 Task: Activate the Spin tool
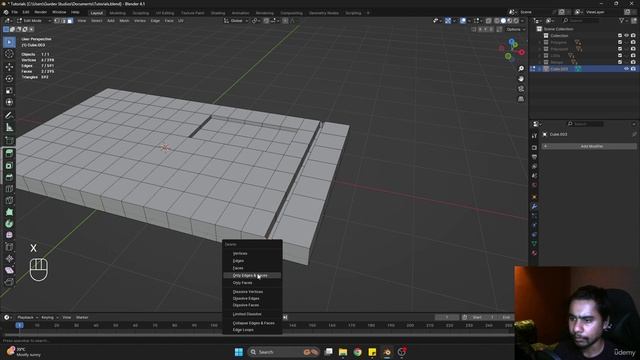point(9,224)
